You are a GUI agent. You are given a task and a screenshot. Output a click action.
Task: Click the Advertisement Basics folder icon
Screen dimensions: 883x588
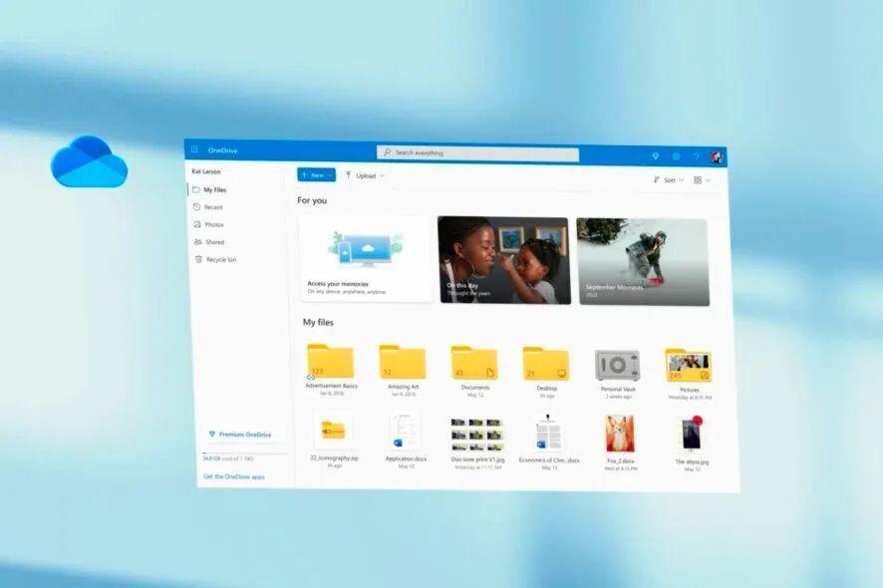(x=330, y=361)
